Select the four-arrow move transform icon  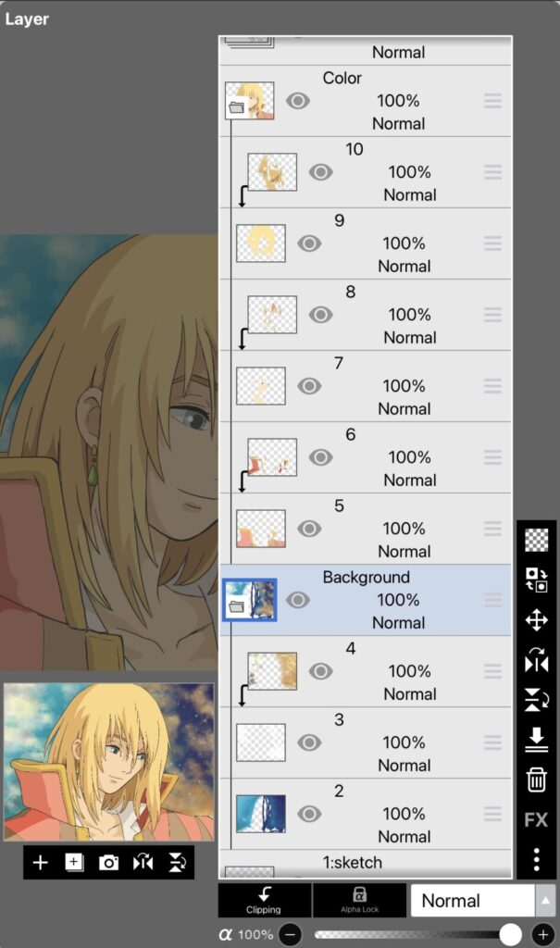536,619
